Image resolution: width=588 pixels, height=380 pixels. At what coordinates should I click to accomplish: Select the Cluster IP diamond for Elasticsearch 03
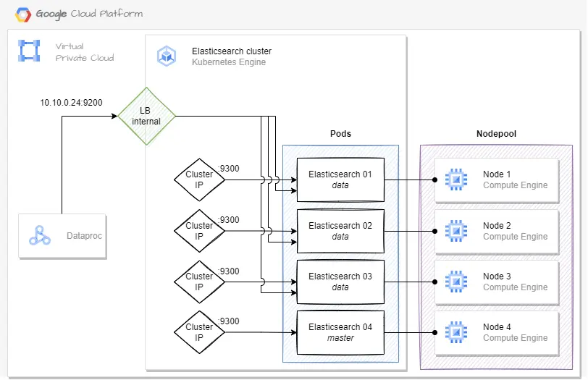(200, 282)
